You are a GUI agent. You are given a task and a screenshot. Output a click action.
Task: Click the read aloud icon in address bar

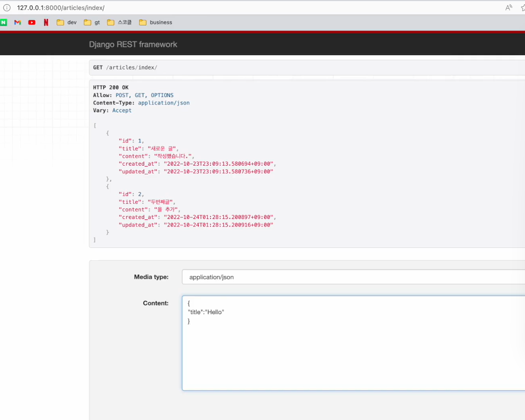508,8
